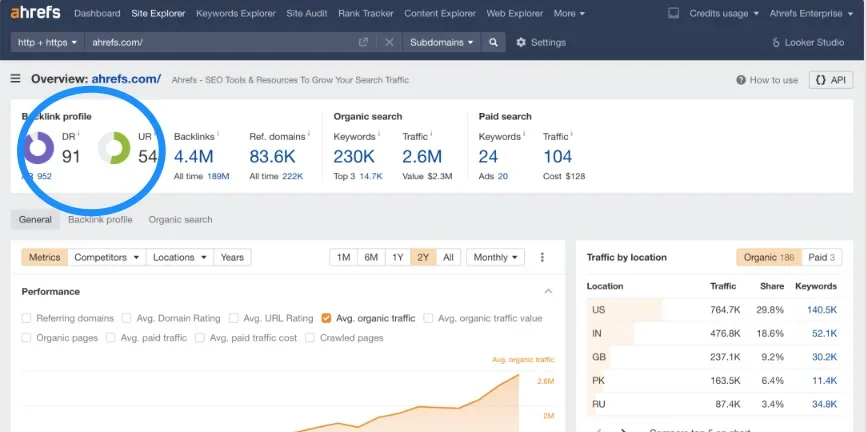Screen dimensions: 866x432
Task: Open the three-dot chart options menu
Action: pos(542,257)
